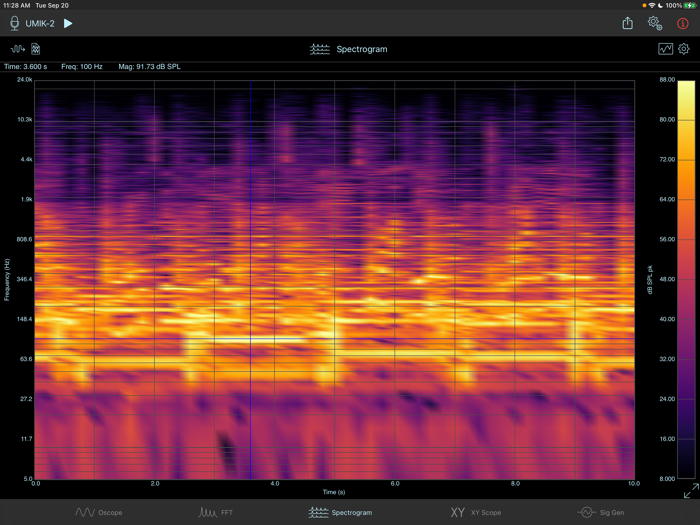Image resolution: width=700 pixels, height=525 pixels.
Task: Tap the Wi-Fi status icon
Action: coord(652,5)
